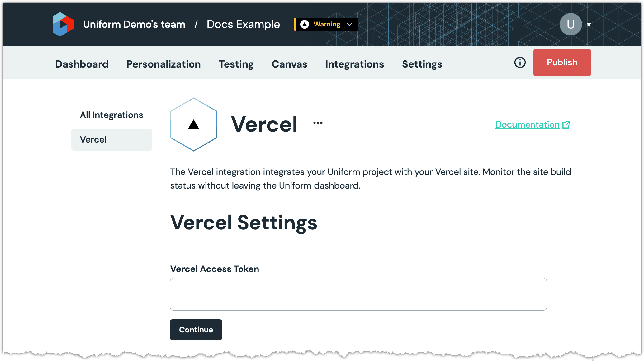Click the user avatar icon top right

pos(572,24)
